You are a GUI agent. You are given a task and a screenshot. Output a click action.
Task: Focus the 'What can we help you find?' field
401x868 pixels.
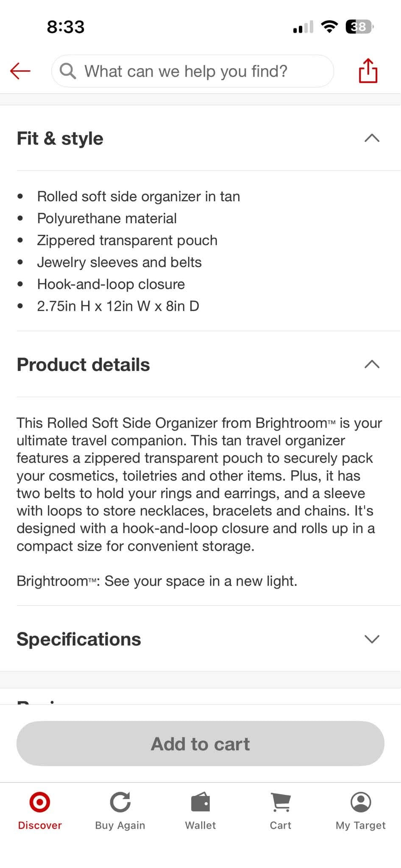[192, 71]
